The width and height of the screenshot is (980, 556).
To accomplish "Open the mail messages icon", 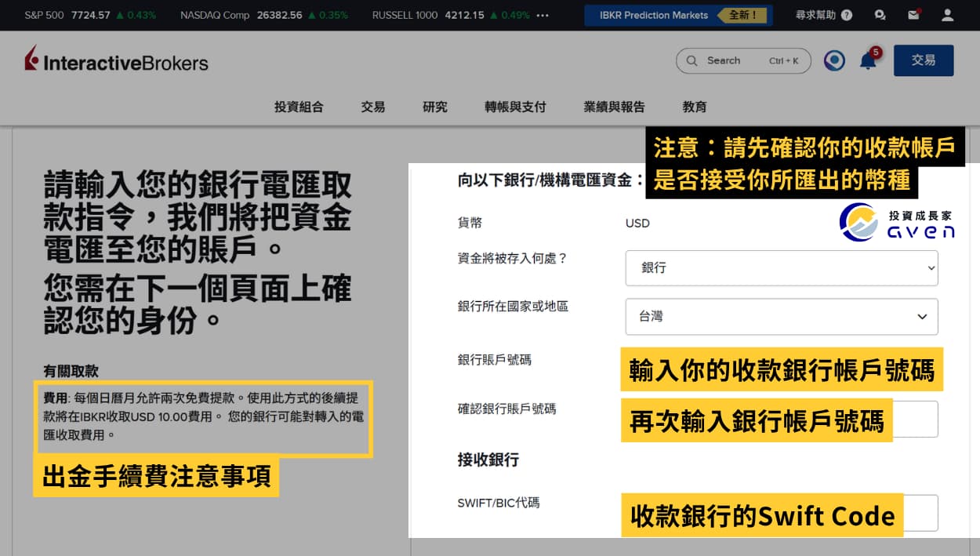I will 913,15.
